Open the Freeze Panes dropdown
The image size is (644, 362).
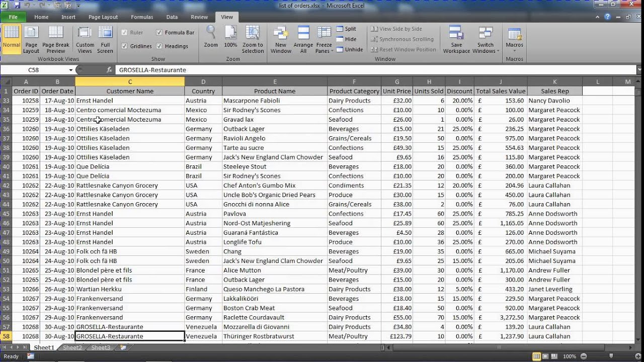click(324, 39)
